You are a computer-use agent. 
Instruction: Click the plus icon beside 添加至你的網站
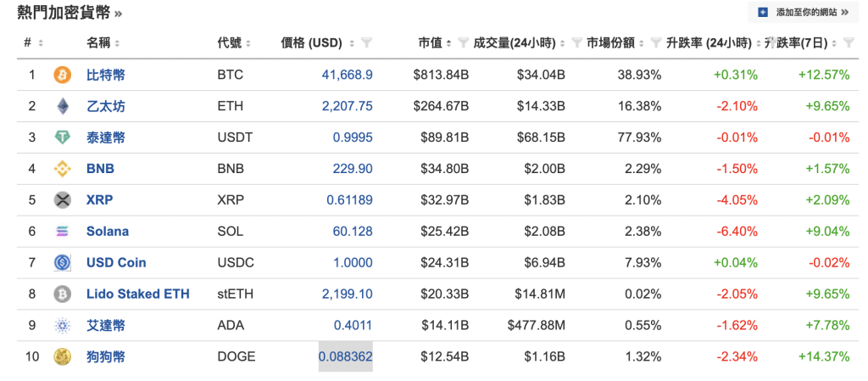763,12
